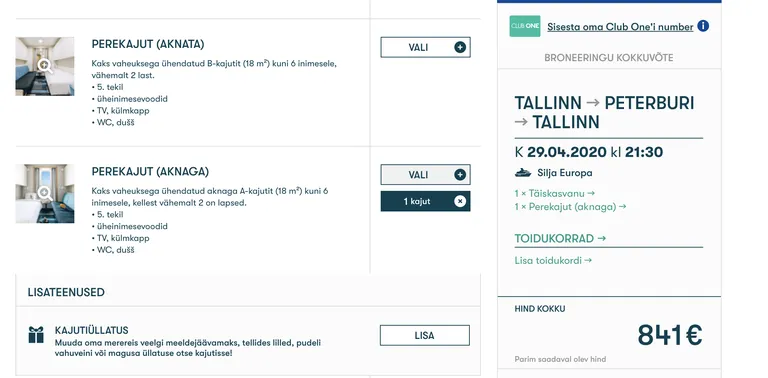
Task: Click the Club One logo badge
Action: (525, 26)
